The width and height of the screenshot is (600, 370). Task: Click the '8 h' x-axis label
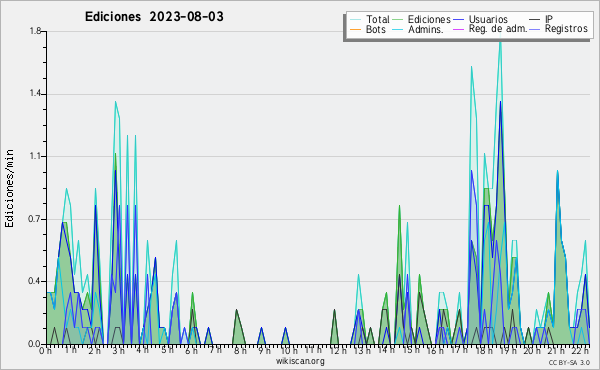point(240,350)
